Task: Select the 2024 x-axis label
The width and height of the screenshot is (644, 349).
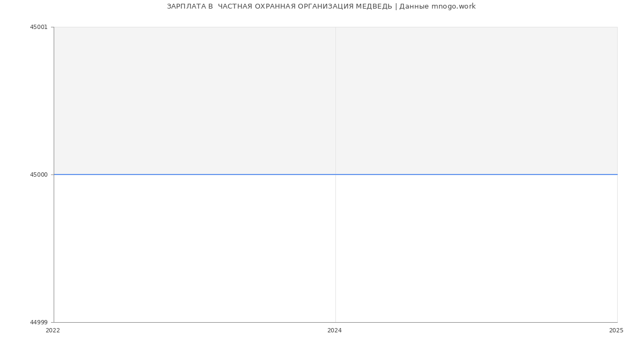Action: pos(334,331)
